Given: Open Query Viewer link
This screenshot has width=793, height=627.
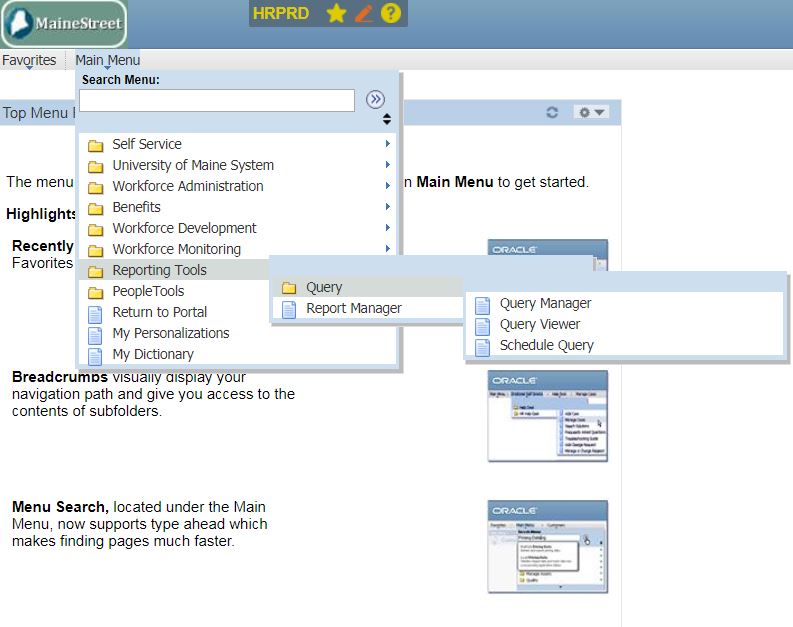Looking at the screenshot, I should (540, 324).
